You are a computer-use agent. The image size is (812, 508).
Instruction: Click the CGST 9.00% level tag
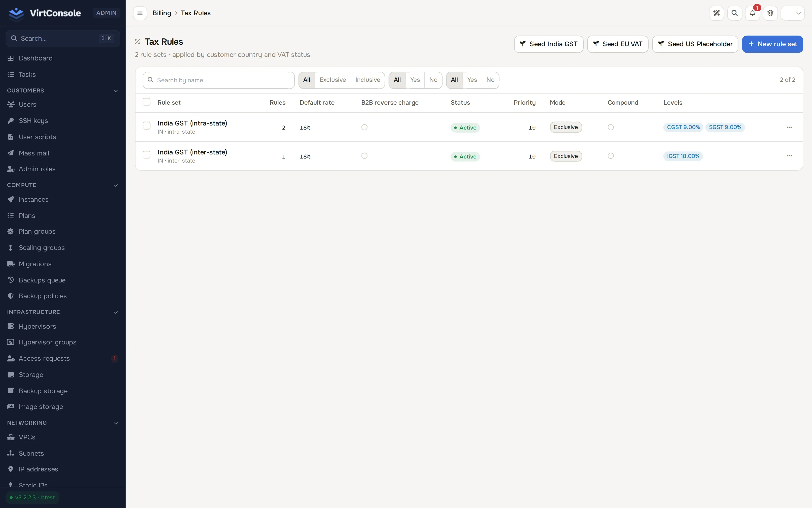click(x=683, y=127)
